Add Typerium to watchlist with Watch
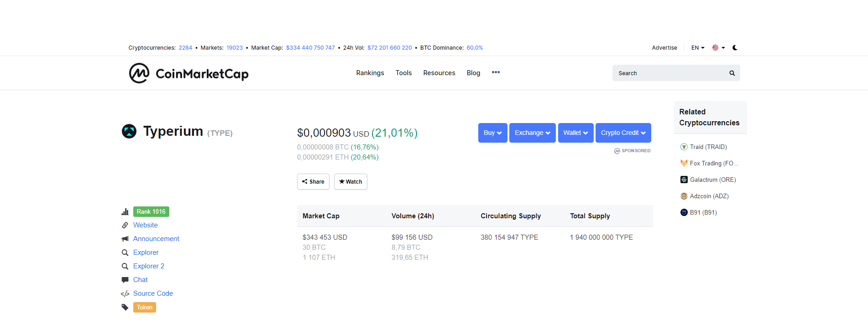Screen dimensions: 868x329 coord(350,181)
